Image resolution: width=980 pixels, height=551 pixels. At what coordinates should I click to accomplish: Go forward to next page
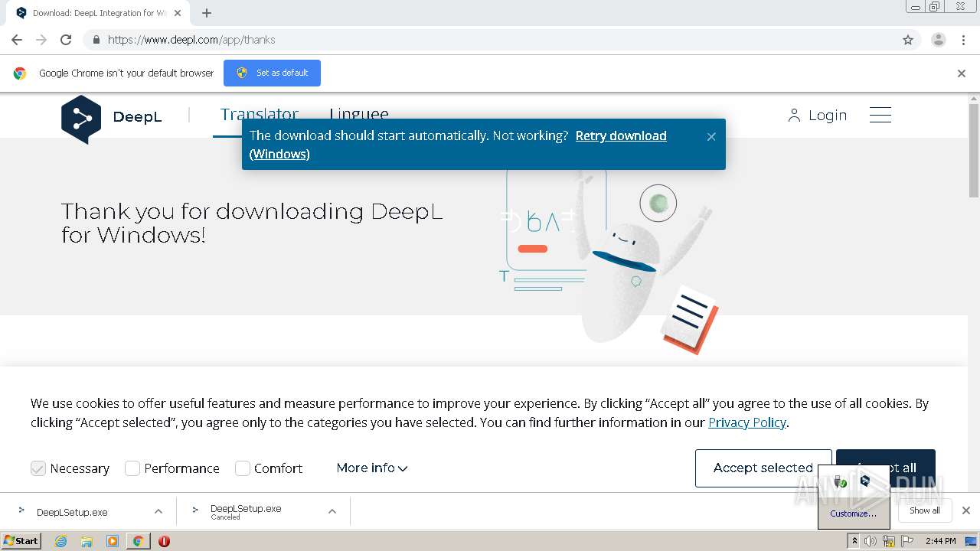pos(41,40)
